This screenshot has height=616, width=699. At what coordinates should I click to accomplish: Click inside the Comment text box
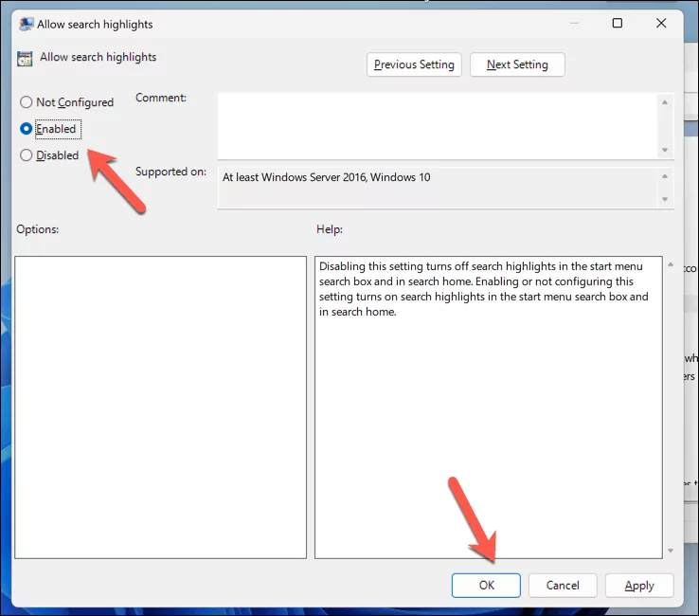(x=436, y=125)
